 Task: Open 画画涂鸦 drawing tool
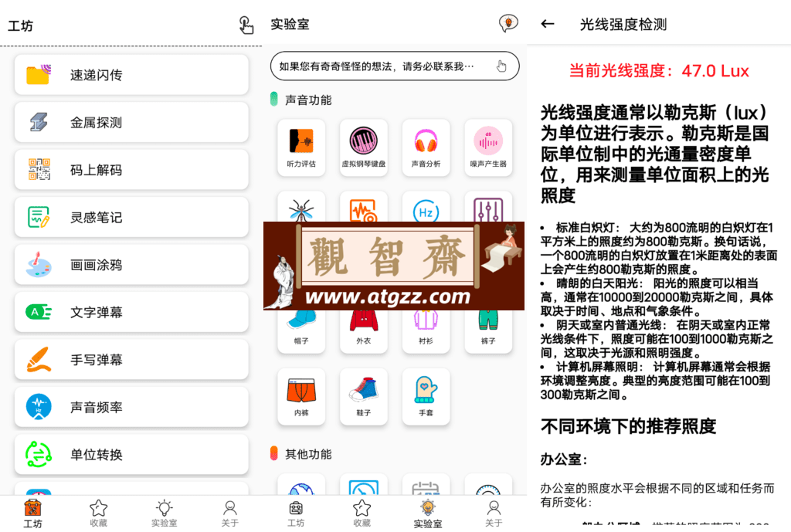tap(131, 264)
